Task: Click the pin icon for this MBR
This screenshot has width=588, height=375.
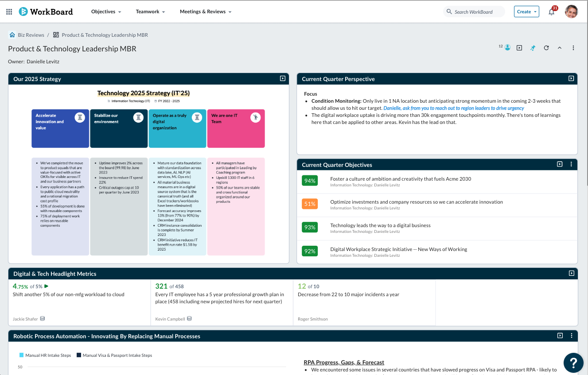Action: coord(533,48)
